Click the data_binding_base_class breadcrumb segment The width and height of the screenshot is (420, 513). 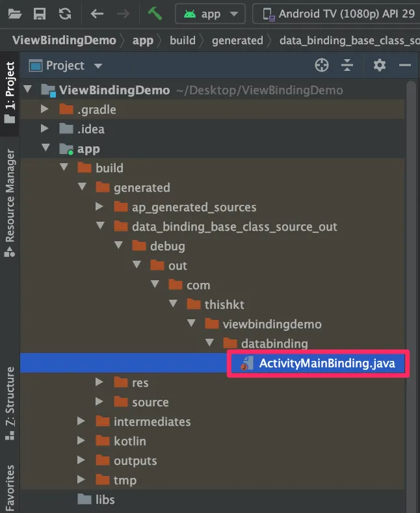tap(349, 40)
